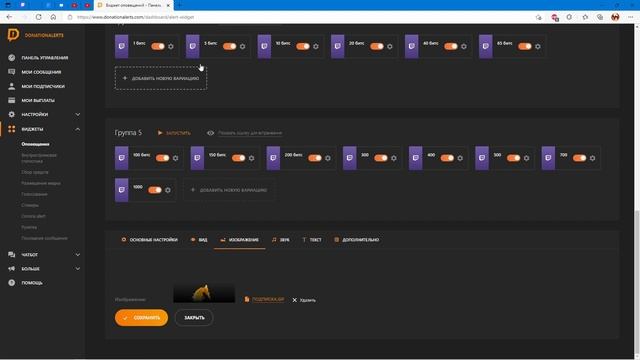Image resolution: width=640 pixels, height=360 pixels.
Task: Open settings gear for the 300 variation
Action: coord(393,158)
